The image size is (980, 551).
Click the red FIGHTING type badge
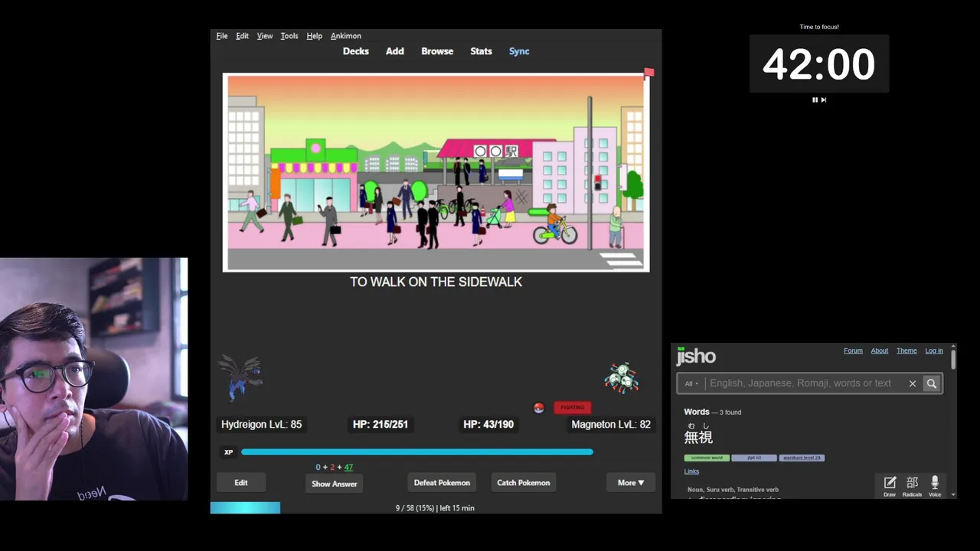pyautogui.click(x=573, y=407)
